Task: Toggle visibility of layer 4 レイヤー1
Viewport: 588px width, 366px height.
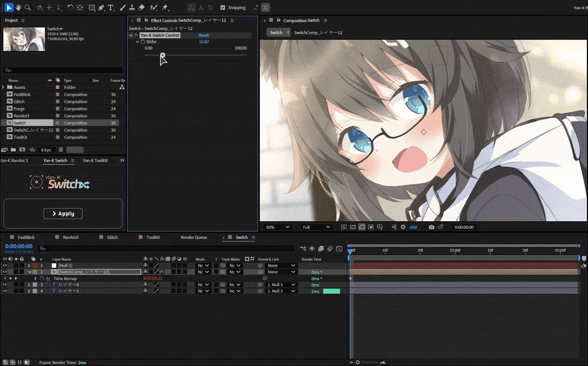Action: coord(5,291)
